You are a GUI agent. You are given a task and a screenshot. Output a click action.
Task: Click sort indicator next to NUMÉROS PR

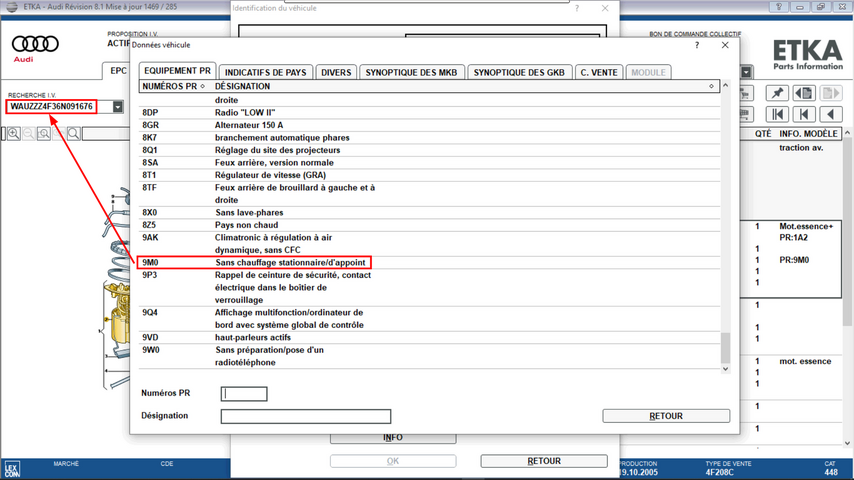[x=203, y=86]
